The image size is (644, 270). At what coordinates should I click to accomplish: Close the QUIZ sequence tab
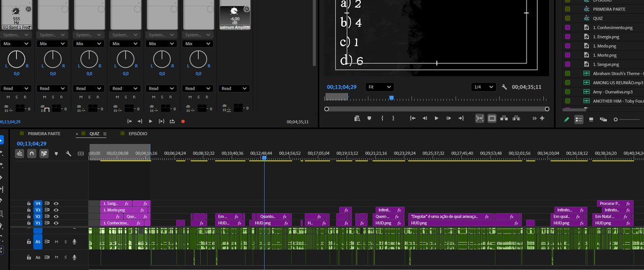coord(77,134)
